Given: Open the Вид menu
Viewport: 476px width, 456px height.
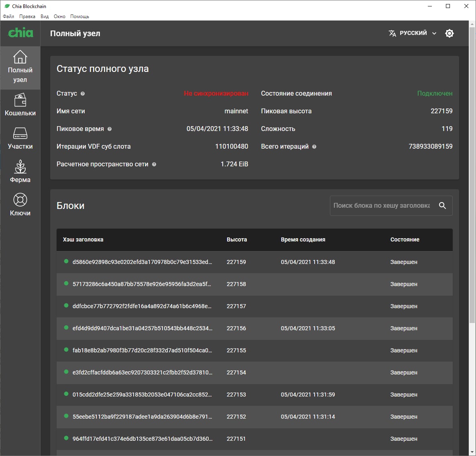Looking at the screenshot, I should click(44, 16).
